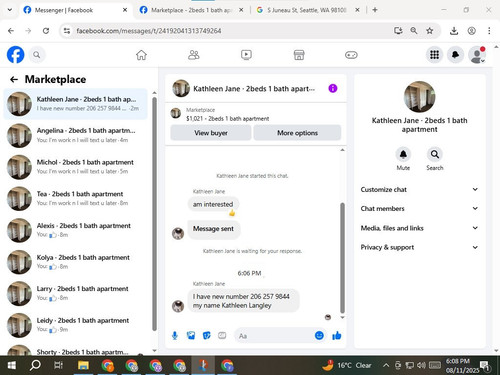Open browser zoom magnifier in address bar
This screenshot has width=500, height=375.
coord(414,31)
